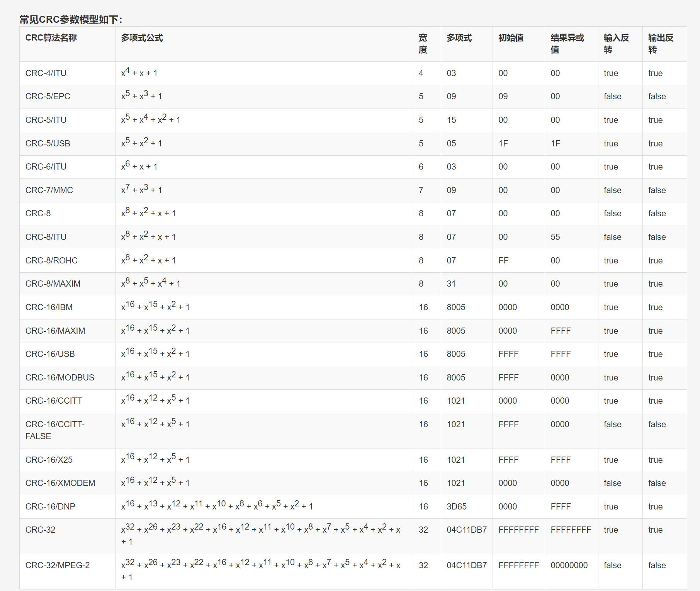Click the CRC算法名称 column header
The height and width of the screenshot is (591, 700).
pos(51,38)
